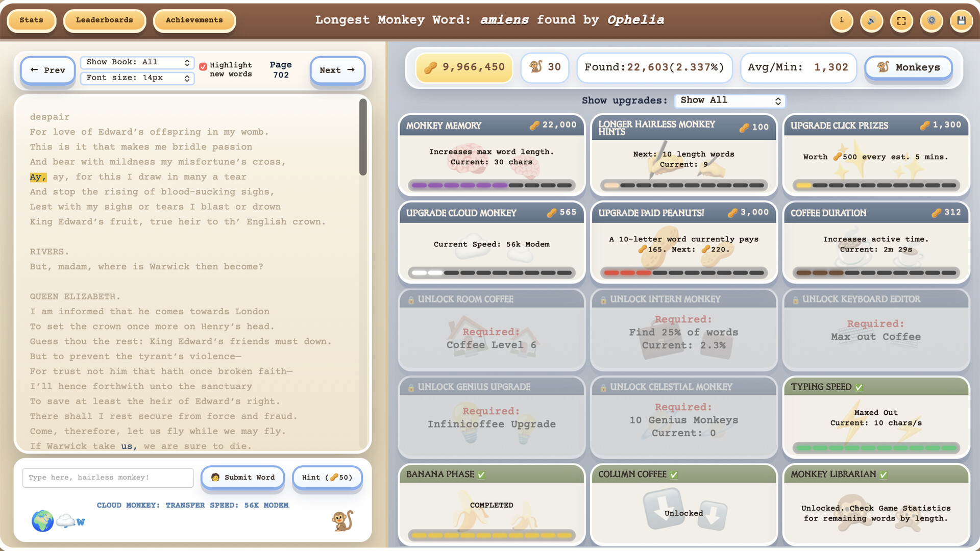Click the lock icon on Unlock Celestial Monkey
Image resolution: width=980 pixels, height=551 pixels.
[603, 388]
